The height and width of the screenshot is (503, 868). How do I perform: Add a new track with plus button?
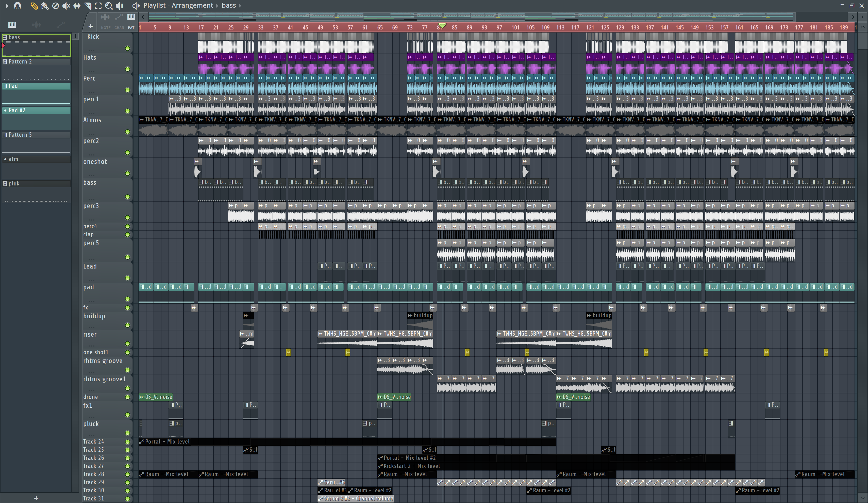(x=90, y=26)
